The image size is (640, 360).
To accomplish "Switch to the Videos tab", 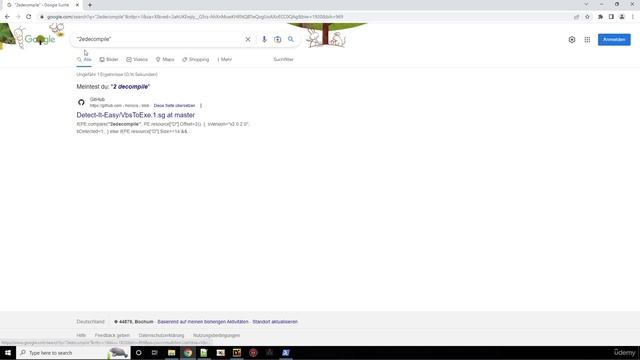I will tap(137, 60).
